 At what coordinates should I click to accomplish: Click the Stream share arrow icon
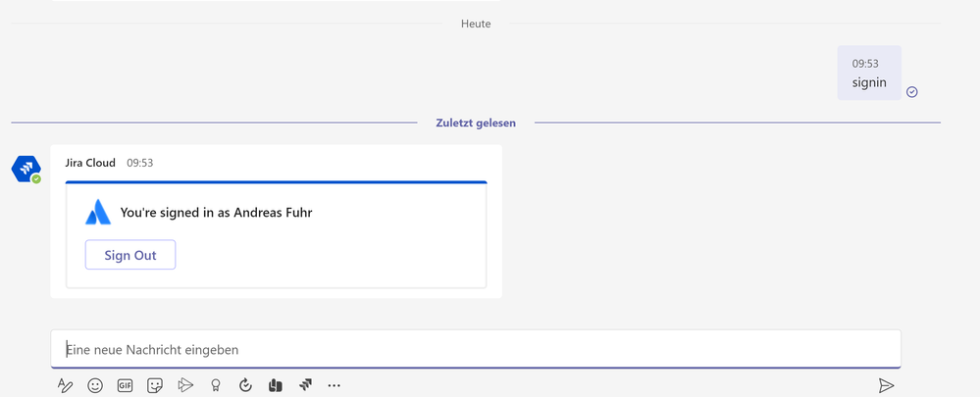(x=185, y=385)
